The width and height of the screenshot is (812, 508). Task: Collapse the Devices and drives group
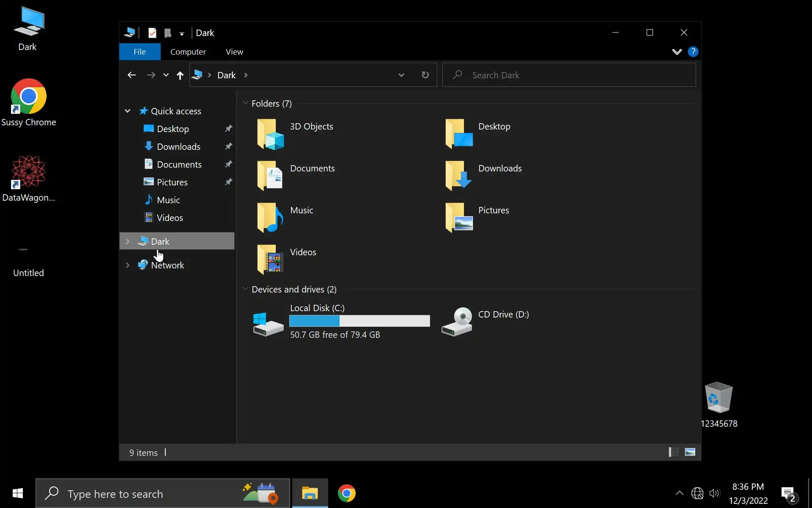click(x=246, y=289)
